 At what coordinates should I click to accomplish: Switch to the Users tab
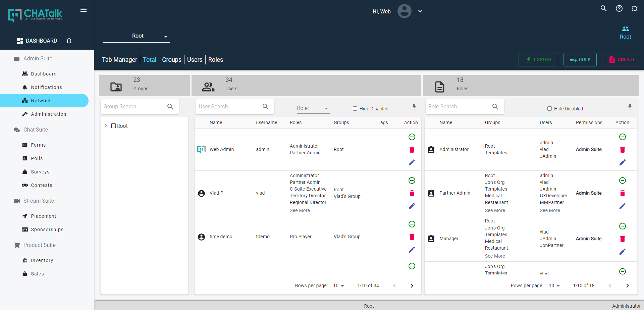195,60
